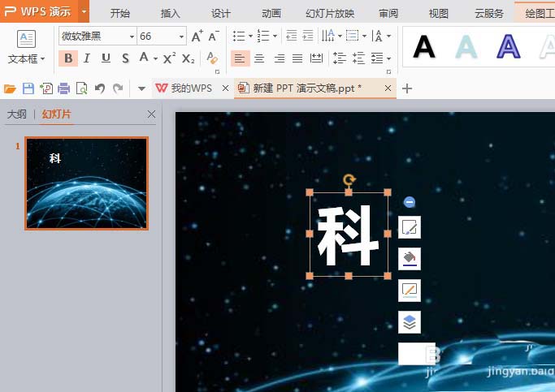Toggle Bold formatting
Screen dimensions: 555x392
pyautogui.click(x=68, y=58)
